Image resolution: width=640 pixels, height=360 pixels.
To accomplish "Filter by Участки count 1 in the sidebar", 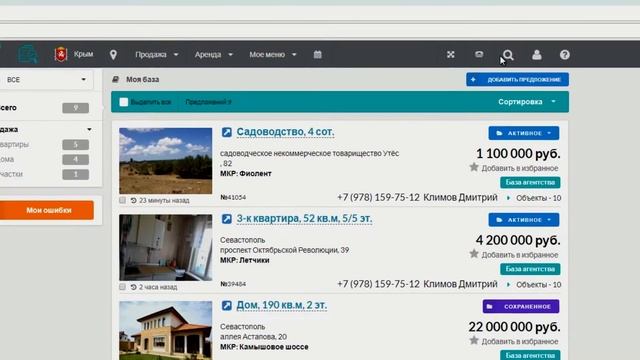I will [x=76, y=174].
